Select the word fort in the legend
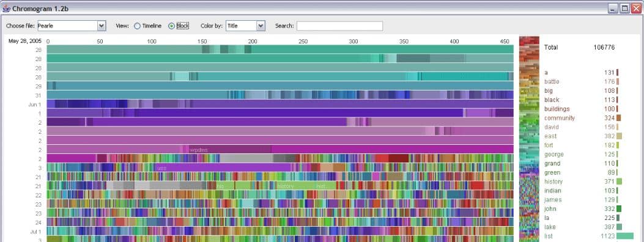 (549, 145)
